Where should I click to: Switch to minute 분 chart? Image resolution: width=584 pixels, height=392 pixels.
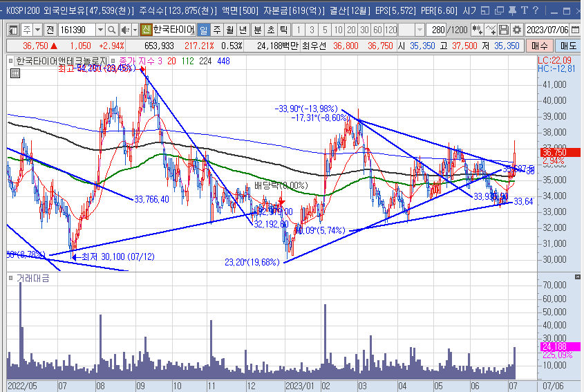pos(258,30)
